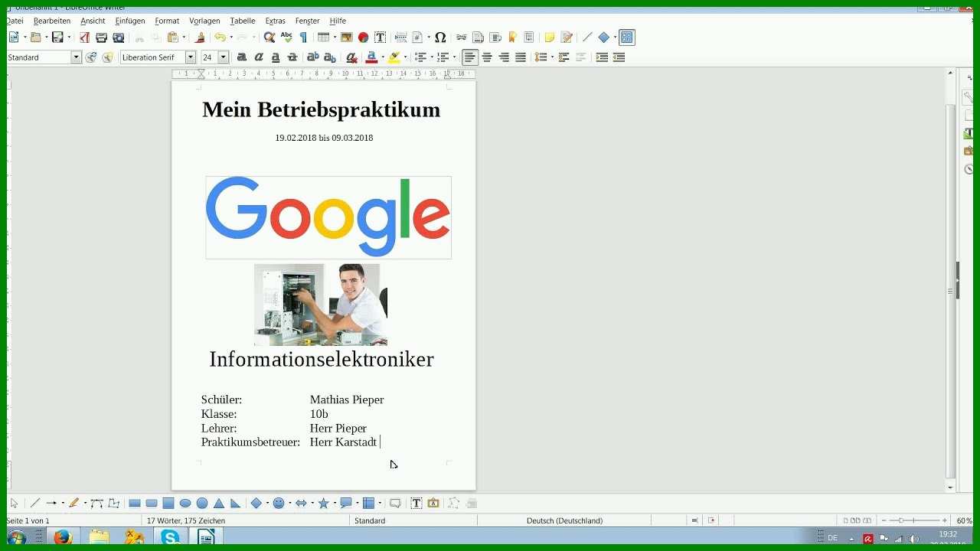This screenshot has height=551, width=980.
Task: Click the Export as PDF icon
Action: pyautogui.click(x=84, y=37)
